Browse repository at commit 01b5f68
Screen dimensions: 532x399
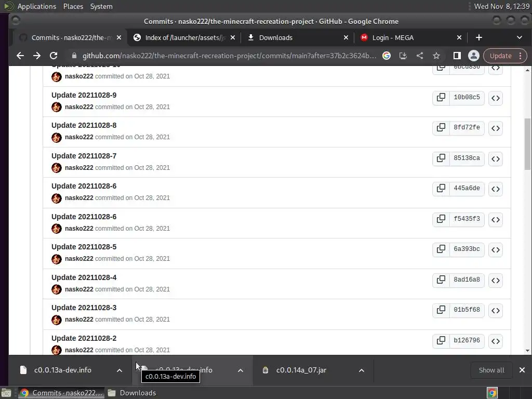(495, 311)
